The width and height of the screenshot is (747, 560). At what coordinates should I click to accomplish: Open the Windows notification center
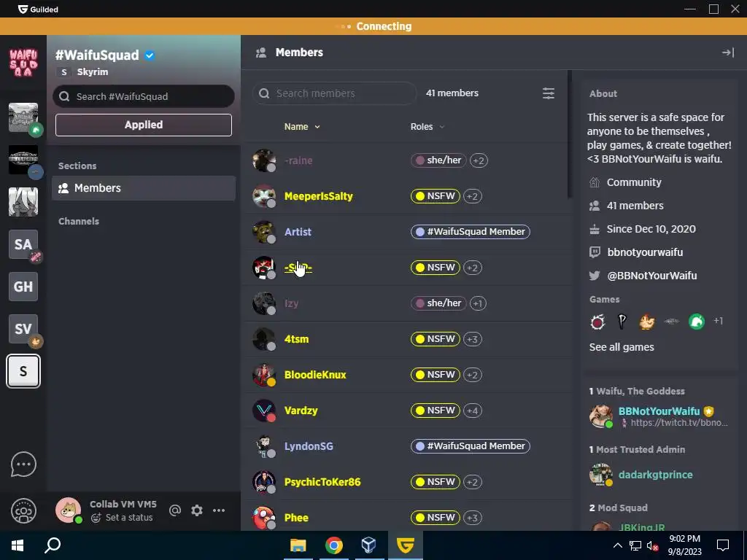point(723,545)
